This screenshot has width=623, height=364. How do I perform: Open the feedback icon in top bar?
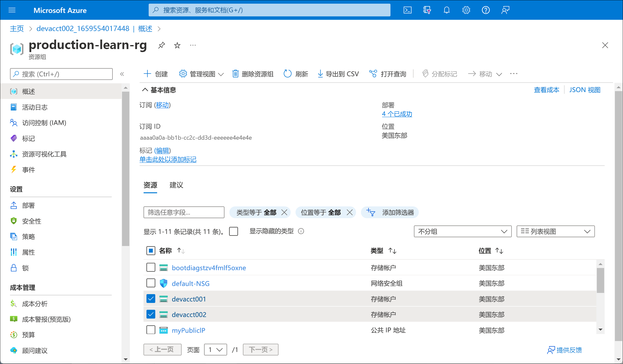505,10
